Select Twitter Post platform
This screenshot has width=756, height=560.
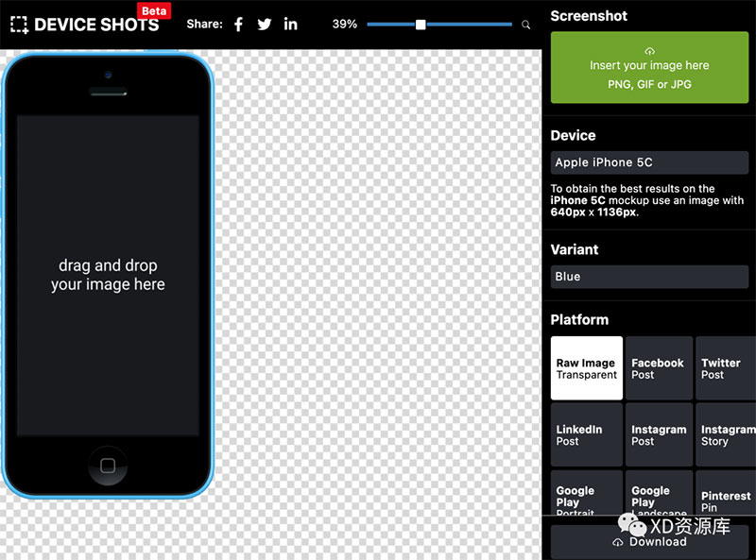(726, 368)
